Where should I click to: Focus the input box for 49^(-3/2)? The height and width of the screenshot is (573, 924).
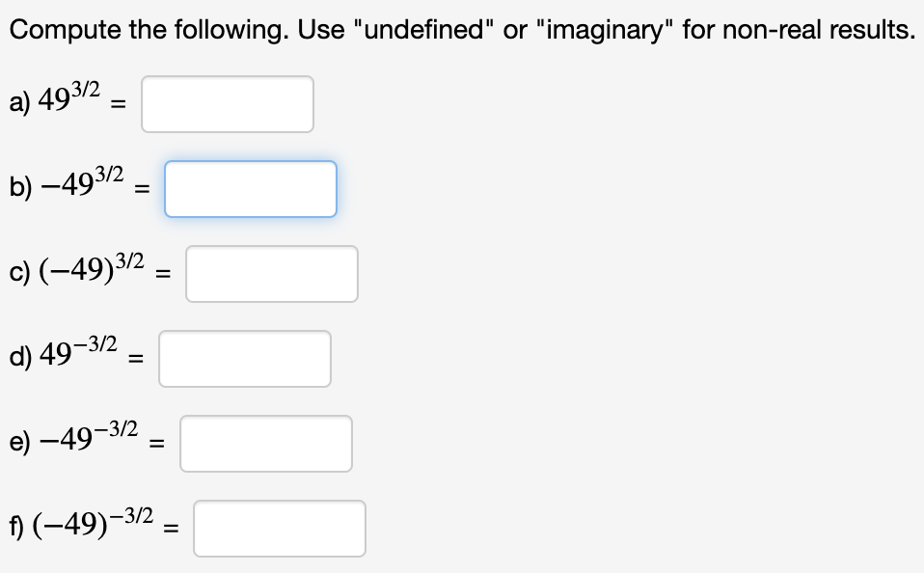(245, 358)
